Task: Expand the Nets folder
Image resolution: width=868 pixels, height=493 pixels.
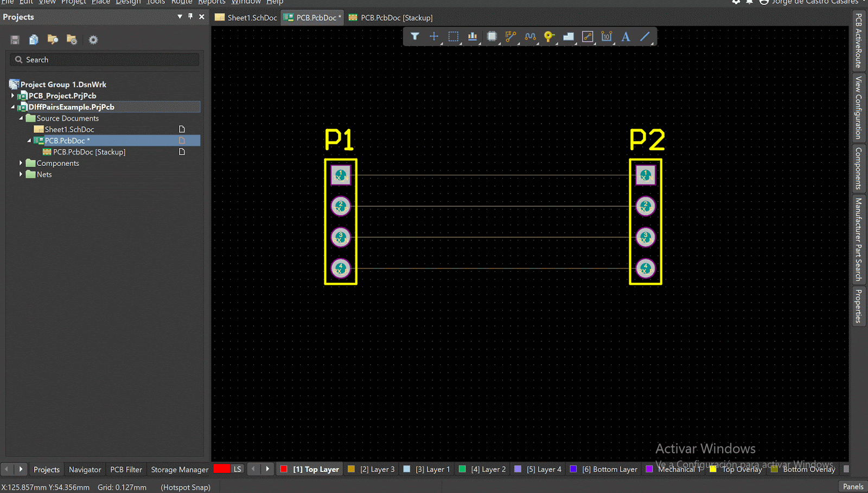Action: (x=21, y=174)
